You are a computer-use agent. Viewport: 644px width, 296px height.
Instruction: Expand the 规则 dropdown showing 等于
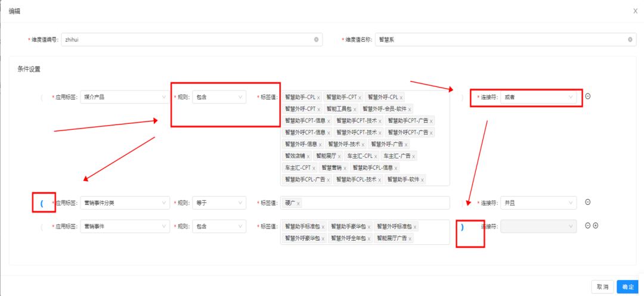(x=219, y=203)
